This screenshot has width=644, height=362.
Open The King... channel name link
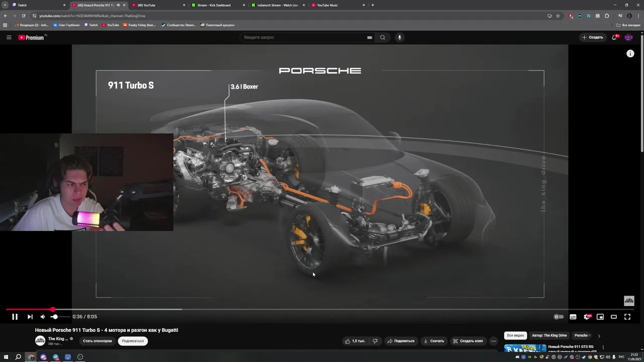point(58,339)
